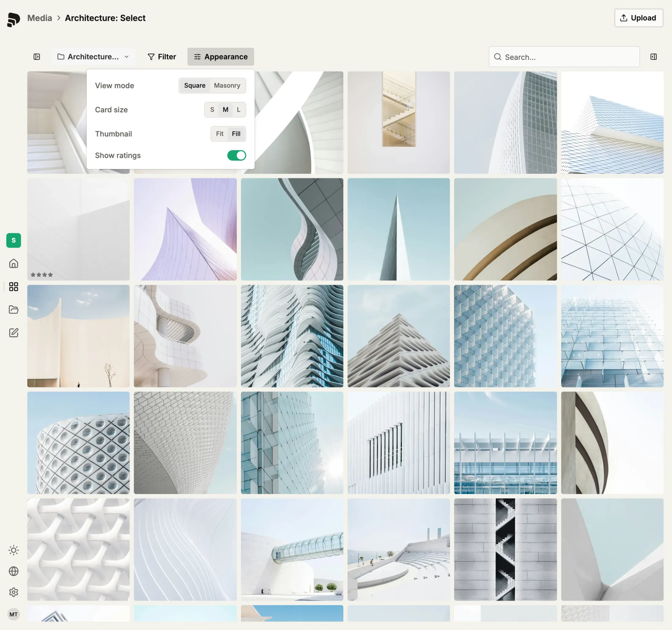This screenshot has width=672, height=630.
Task: Turn off the Show ratings switch
Action: coord(237,155)
